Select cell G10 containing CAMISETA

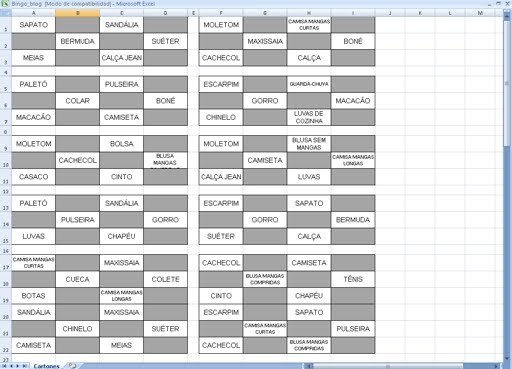[x=265, y=160]
